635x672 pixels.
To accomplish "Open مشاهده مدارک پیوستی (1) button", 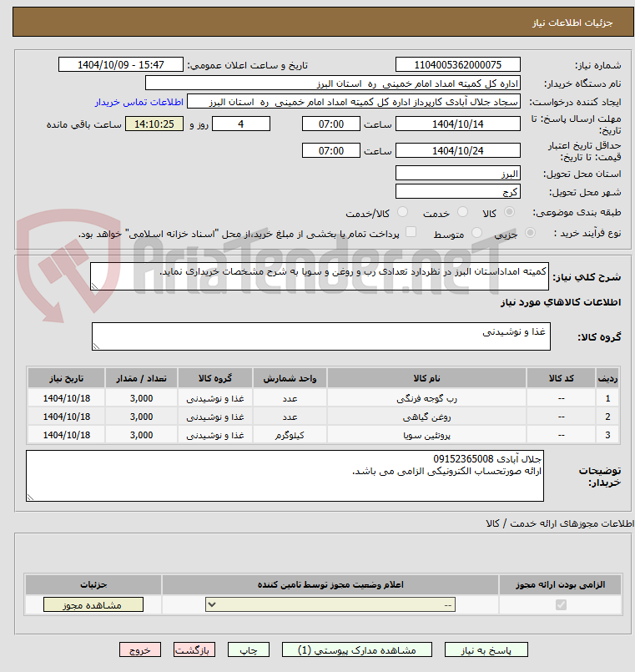I will click(356, 649).
